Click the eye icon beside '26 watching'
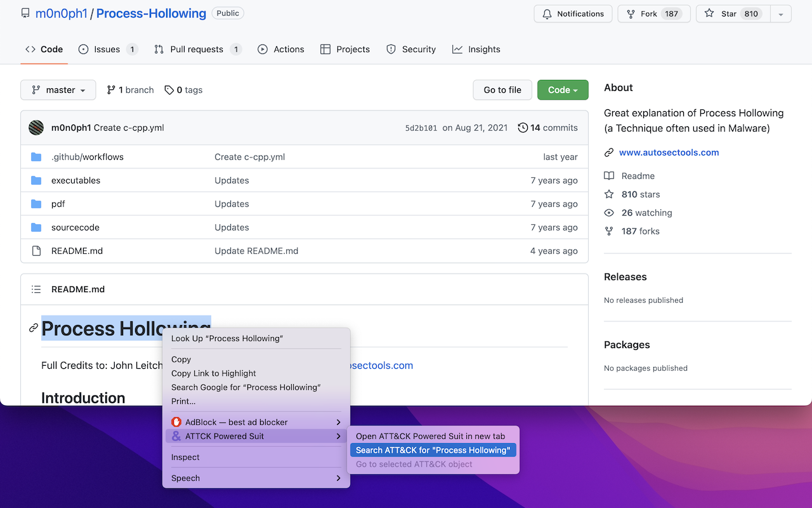812x508 pixels. (x=609, y=213)
